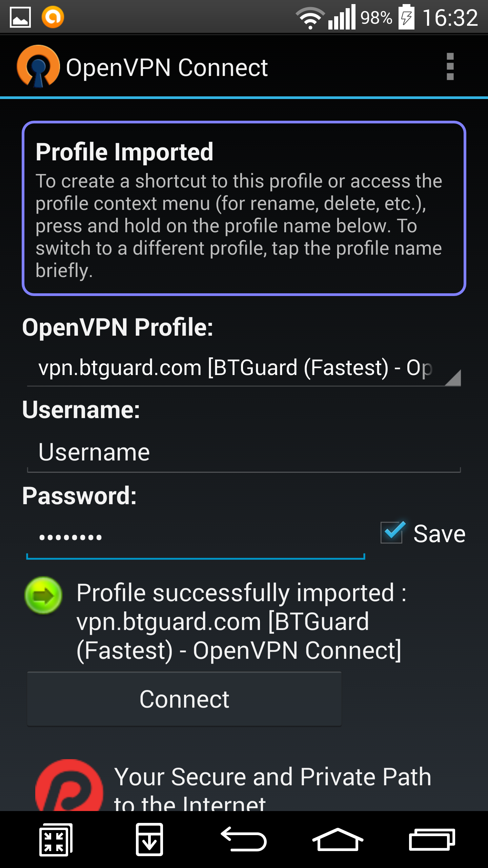488x868 pixels.
Task: Tap the dropdown triangle of profile selector
Action: point(453,378)
